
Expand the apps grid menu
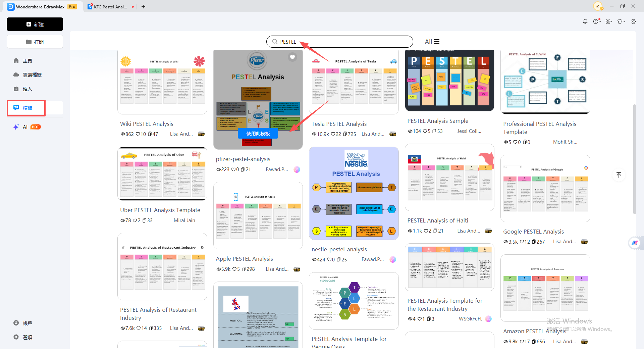pyautogui.click(x=608, y=21)
